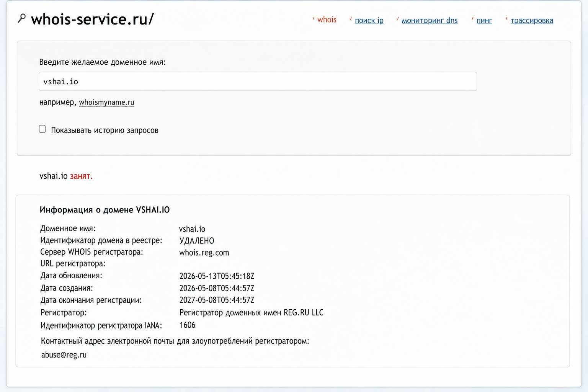Select the domain name value vshai.io in table
Viewport: 588px width, 392px height.
pyautogui.click(x=192, y=229)
